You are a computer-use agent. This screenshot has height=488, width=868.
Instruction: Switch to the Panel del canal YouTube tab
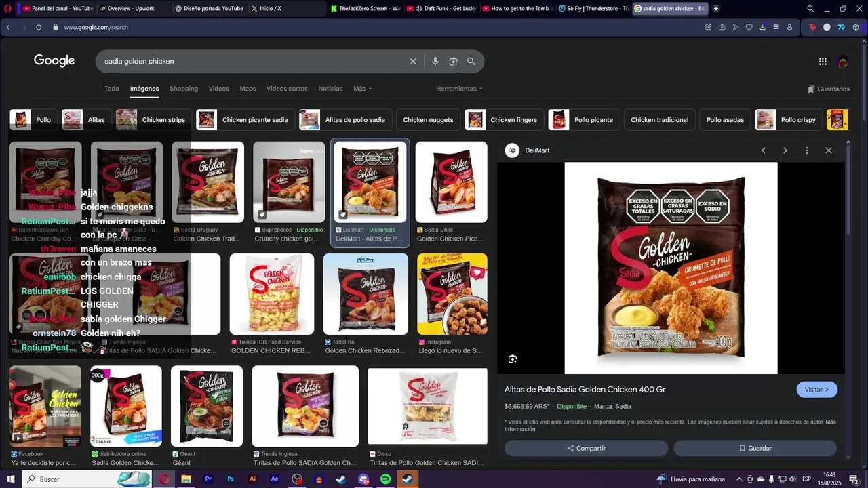point(58,9)
